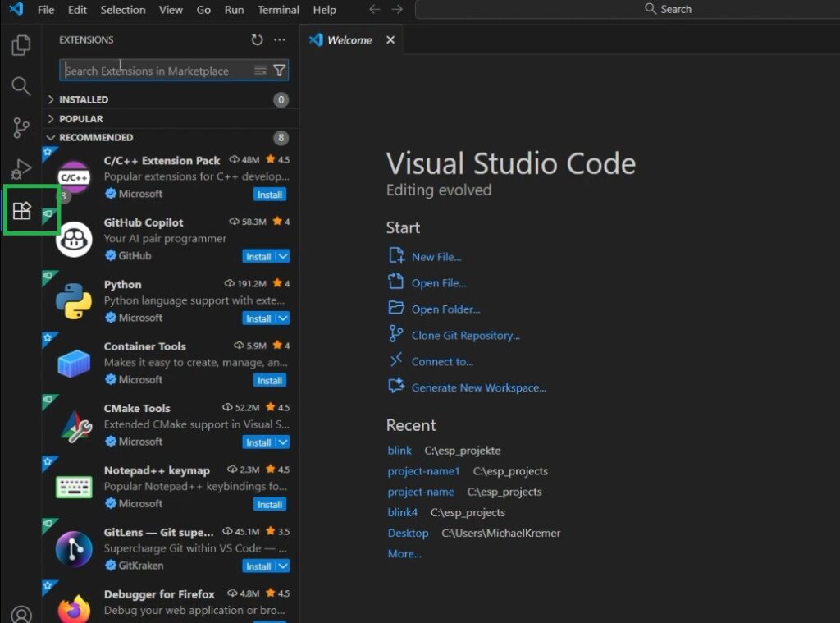
Task: Open the Source Control view
Action: point(21,127)
